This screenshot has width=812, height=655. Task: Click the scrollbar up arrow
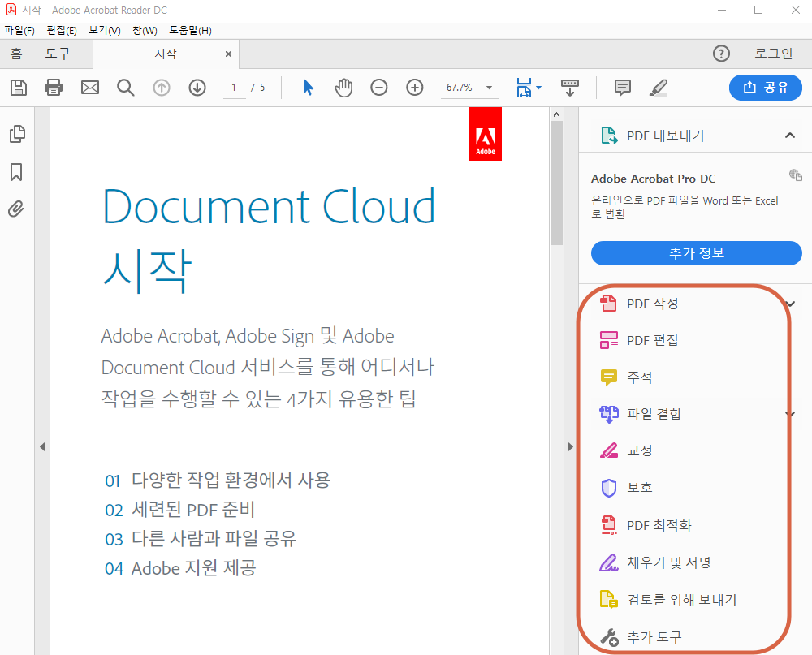tap(557, 114)
